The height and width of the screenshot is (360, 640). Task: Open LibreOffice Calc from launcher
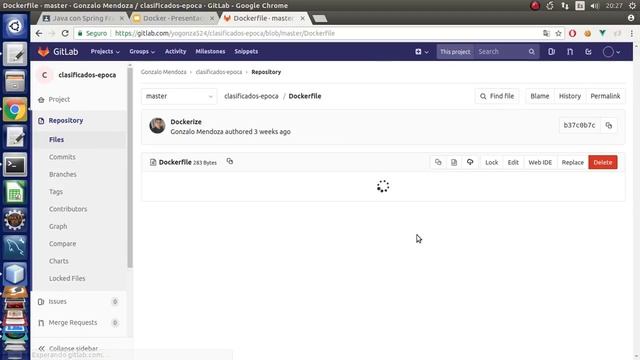[15, 192]
